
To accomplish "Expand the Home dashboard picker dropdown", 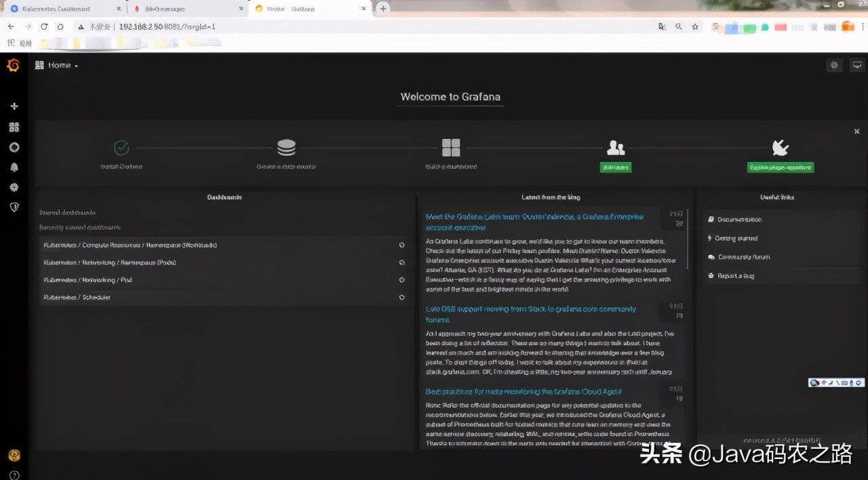I will tap(58, 65).
